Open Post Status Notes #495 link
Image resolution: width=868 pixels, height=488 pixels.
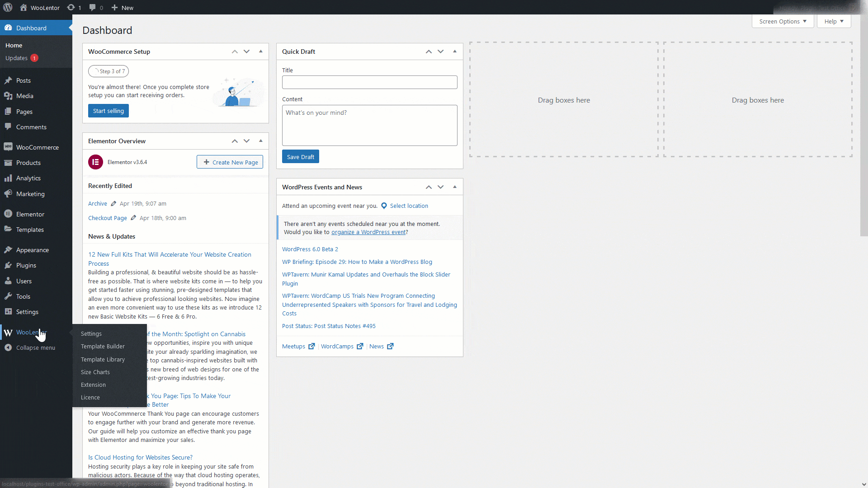[329, 326]
